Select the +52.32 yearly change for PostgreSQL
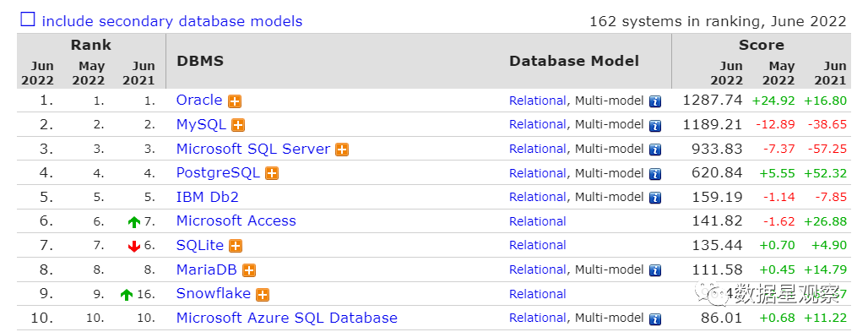This screenshot has height=332, width=868. [x=826, y=173]
